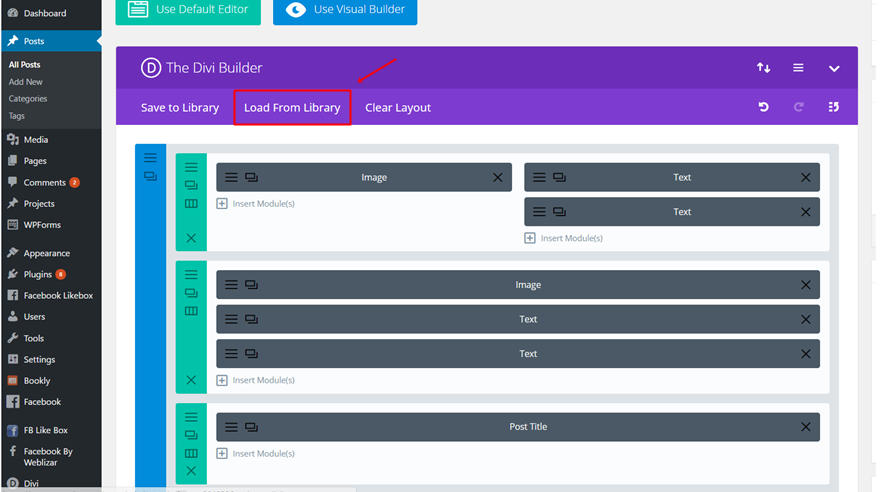
Task: Open the history icon in builder toolbar
Action: (x=833, y=107)
